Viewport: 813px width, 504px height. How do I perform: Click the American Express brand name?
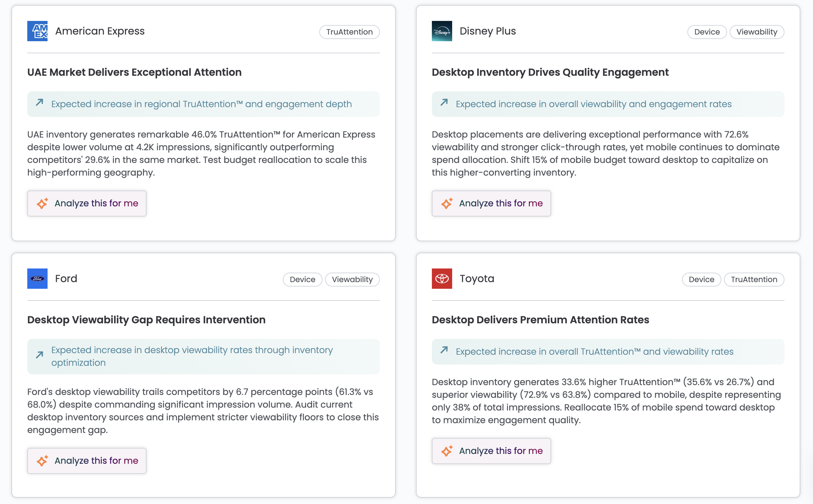(100, 31)
